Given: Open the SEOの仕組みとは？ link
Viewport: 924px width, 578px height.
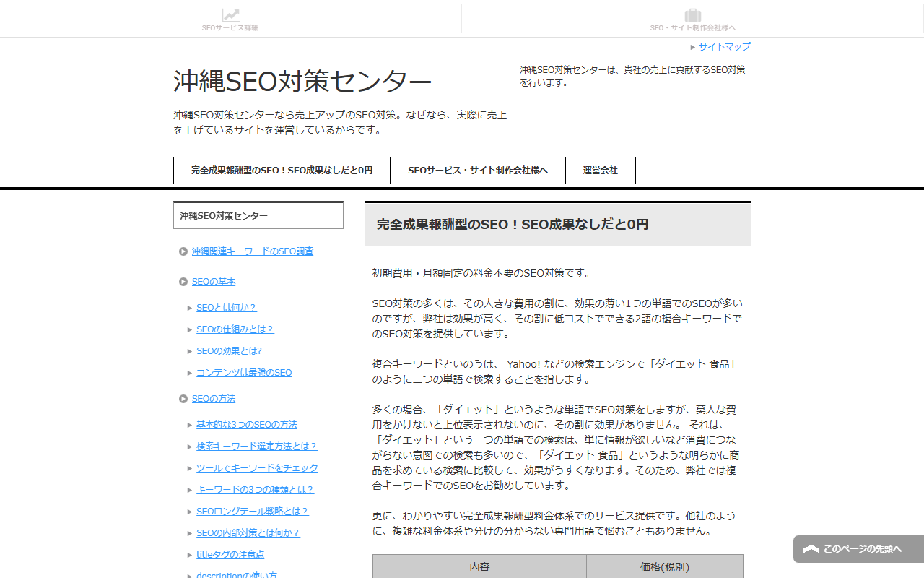Looking at the screenshot, I should pos(235,329).
